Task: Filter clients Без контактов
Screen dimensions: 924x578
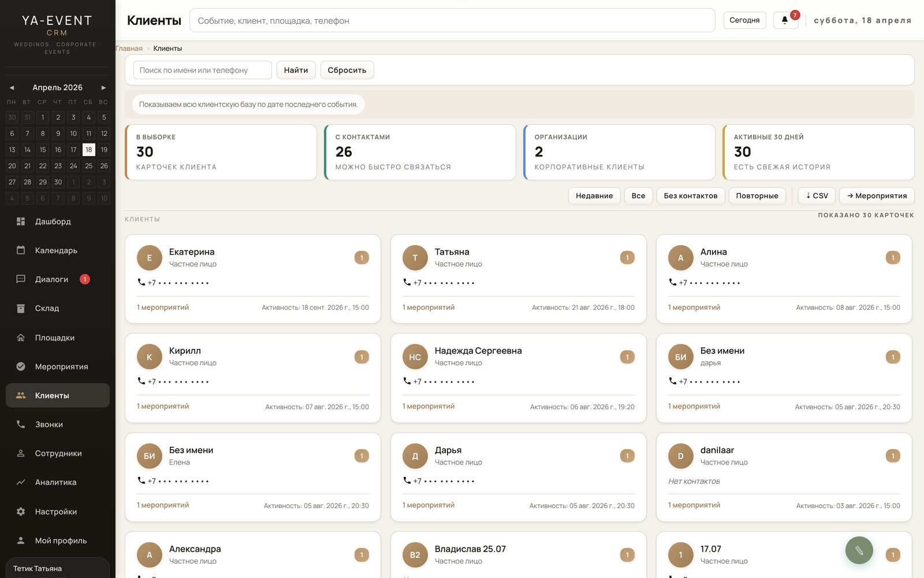Action: (691, 196)
